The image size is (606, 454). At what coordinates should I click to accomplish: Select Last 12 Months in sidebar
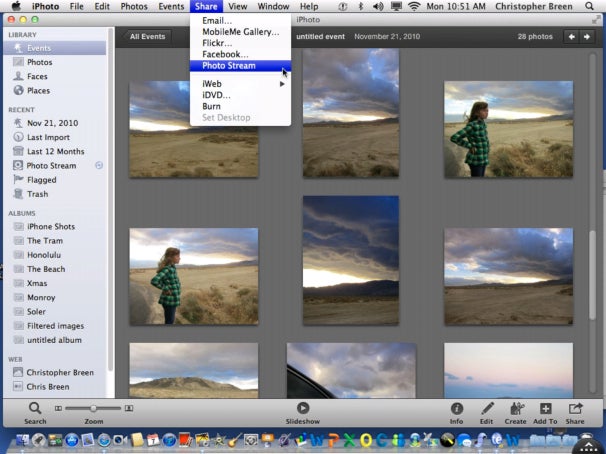coord(54,151)
